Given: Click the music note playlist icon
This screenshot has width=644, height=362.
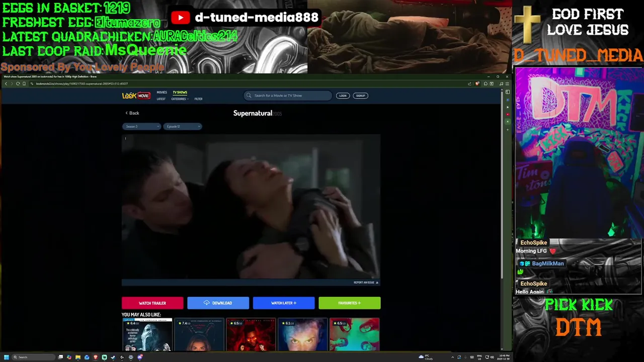Looking at the screenshot, I should 501,84.
